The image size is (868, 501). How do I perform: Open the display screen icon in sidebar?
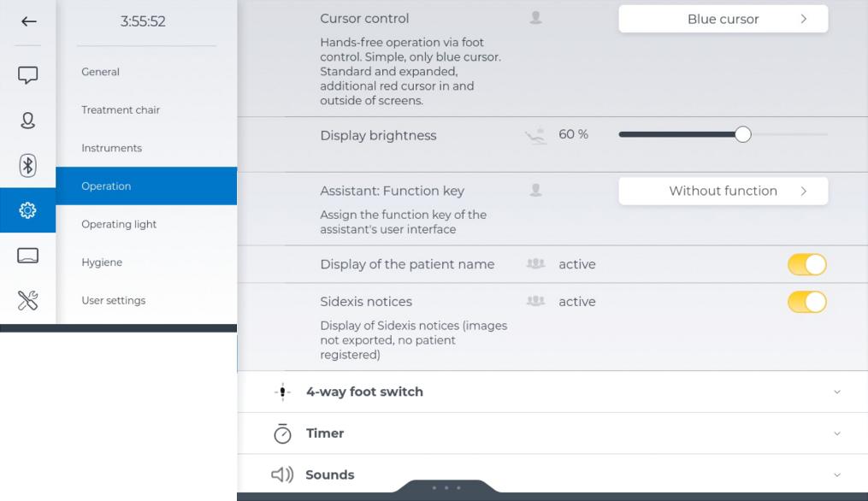28,256
